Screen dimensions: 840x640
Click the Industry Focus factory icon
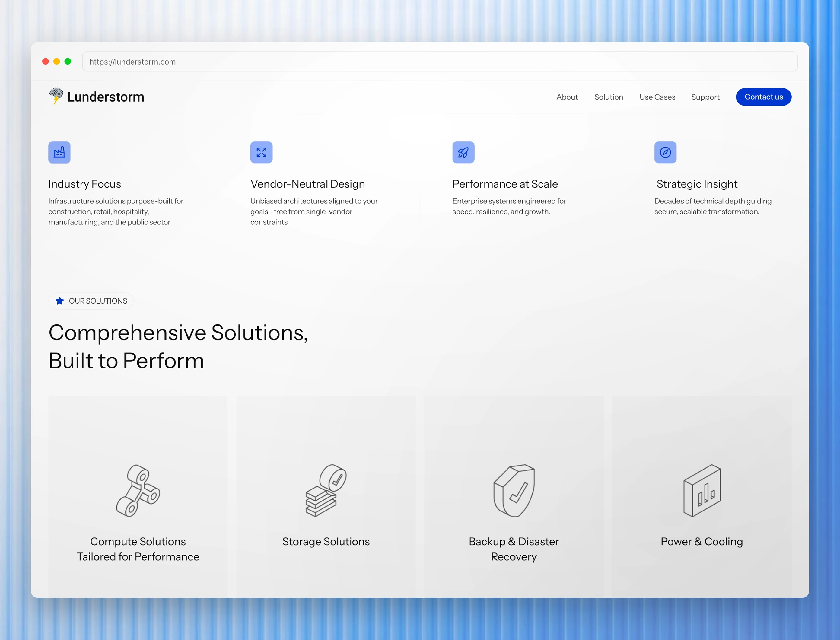(59, 152)
